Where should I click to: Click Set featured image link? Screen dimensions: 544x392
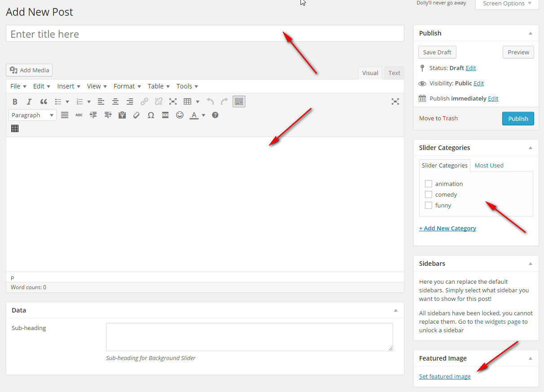(x=445, y=376)
